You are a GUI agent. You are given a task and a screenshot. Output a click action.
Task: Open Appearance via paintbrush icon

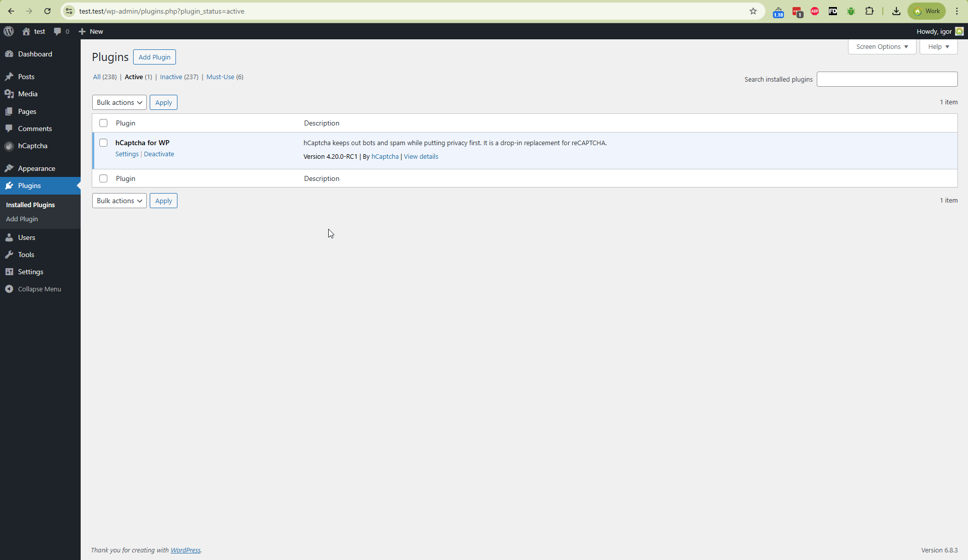9,168
